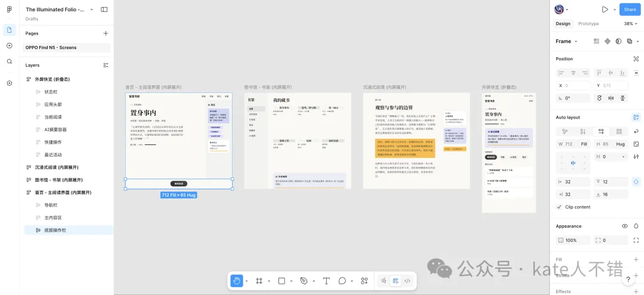Viewport: 644px width, 295px height.
Task: Open the Actions tool in toolbar
Action: coord(364,281)
